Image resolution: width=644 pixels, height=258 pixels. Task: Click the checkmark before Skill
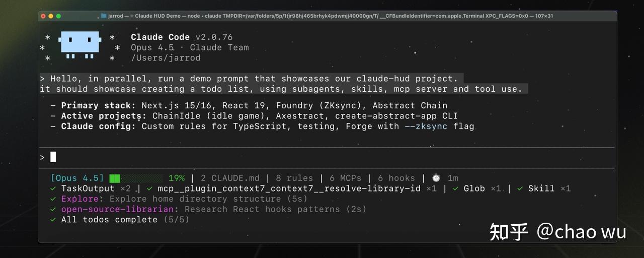point(520,188)
